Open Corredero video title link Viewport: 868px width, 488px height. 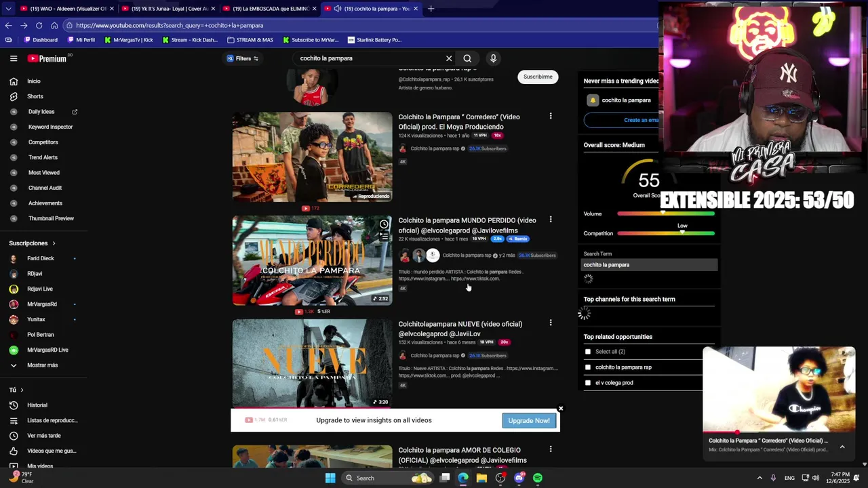[459, 122]
